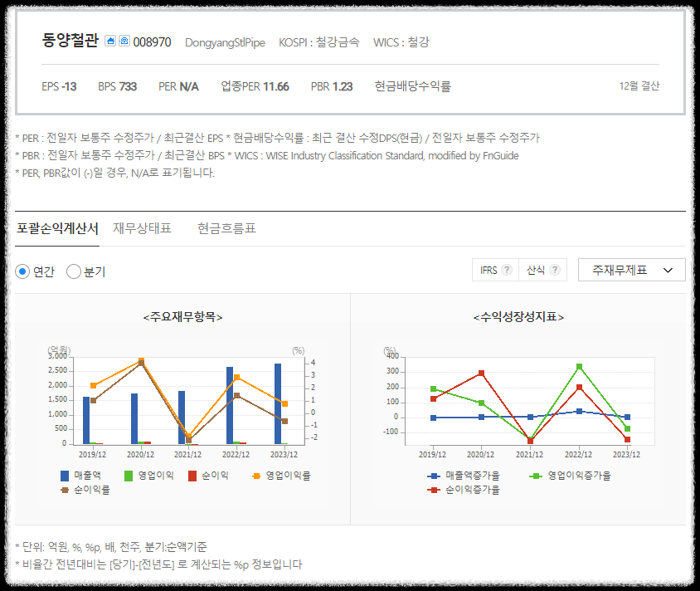Click the <주요재무항목> chart title

[182, 317]
